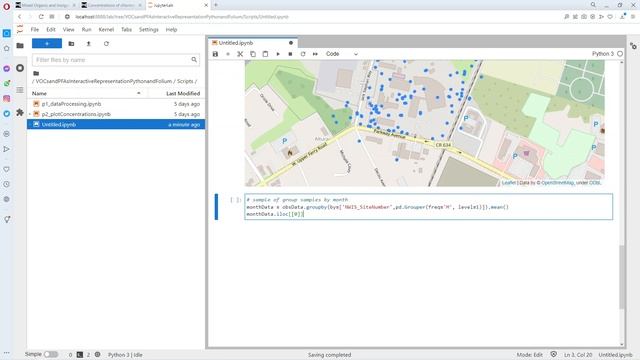Save the notebook with the floppy icon

point(215,54)
